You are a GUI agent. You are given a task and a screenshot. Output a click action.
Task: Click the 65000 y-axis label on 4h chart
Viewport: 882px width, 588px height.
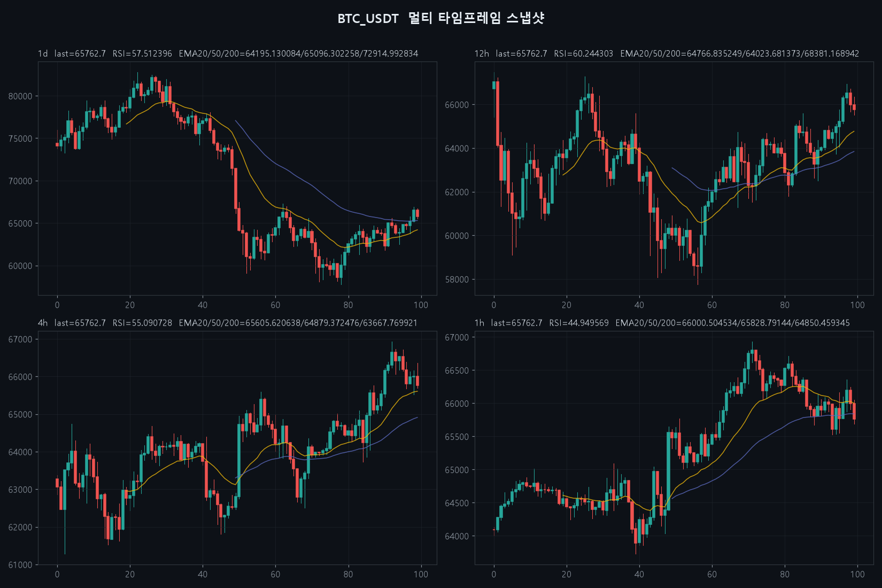(20, 415)
